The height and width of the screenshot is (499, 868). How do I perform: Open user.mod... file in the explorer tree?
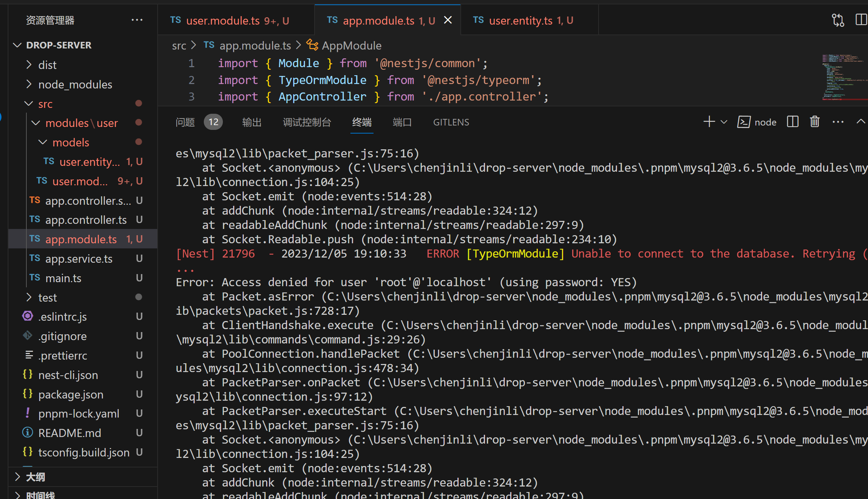[83, 181]
